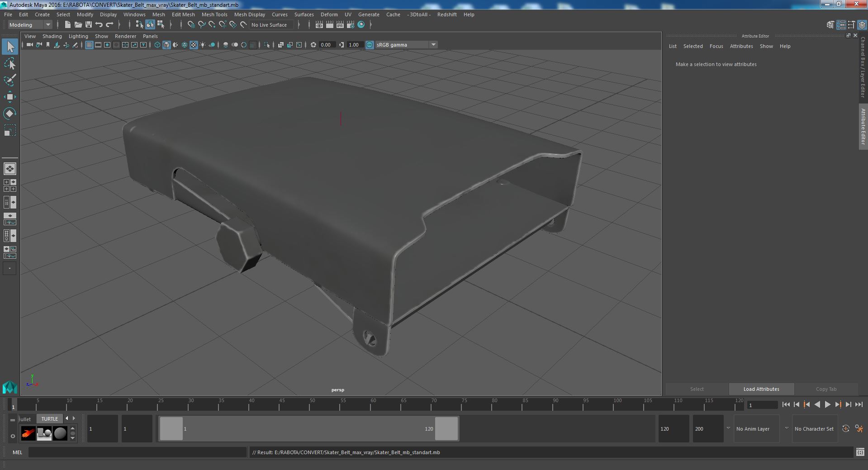Enable snap to grids icon

click(x=191, y=25)
